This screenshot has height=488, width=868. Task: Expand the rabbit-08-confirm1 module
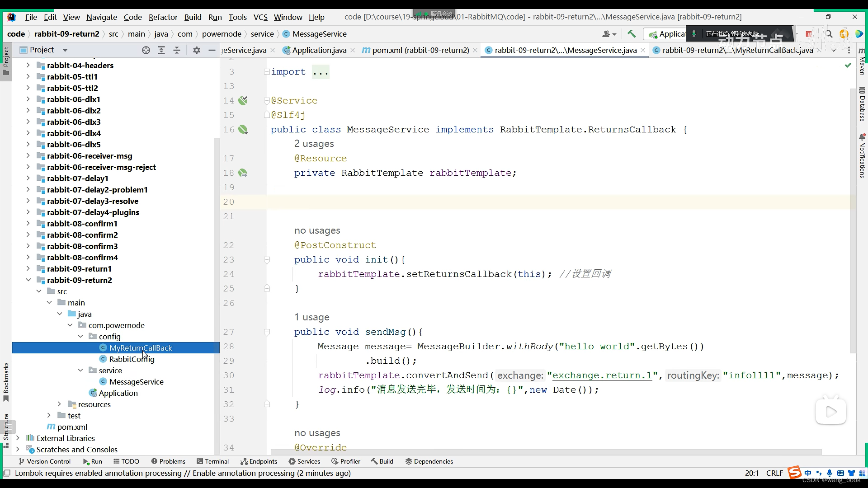coord(28,224)
